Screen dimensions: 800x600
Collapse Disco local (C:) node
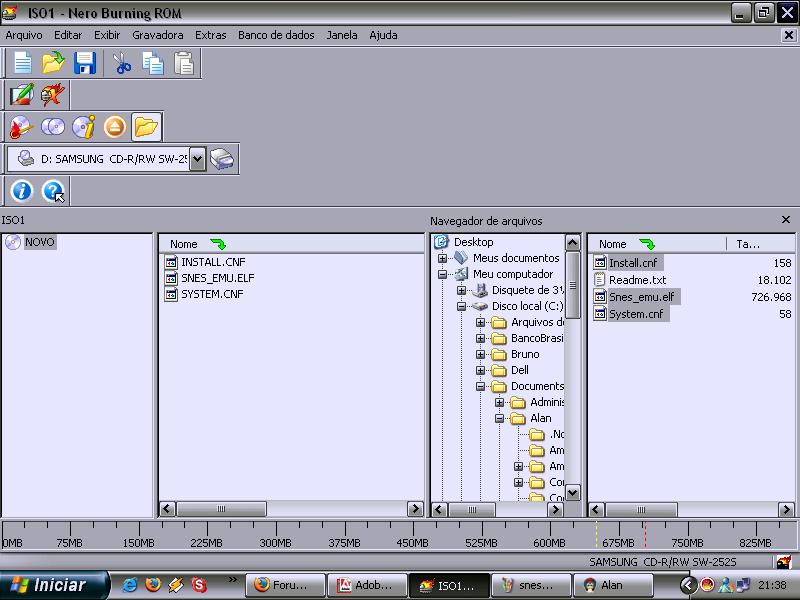click(x=461, y=307)
